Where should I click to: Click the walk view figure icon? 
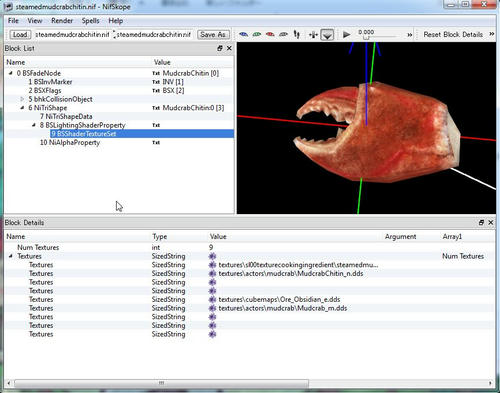297,34
